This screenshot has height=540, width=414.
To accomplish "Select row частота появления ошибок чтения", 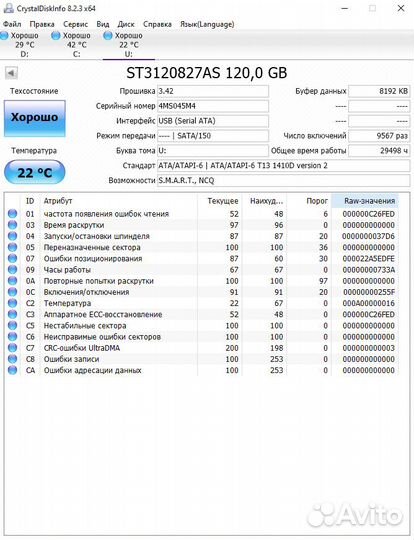I will click(x=202, y=214).
